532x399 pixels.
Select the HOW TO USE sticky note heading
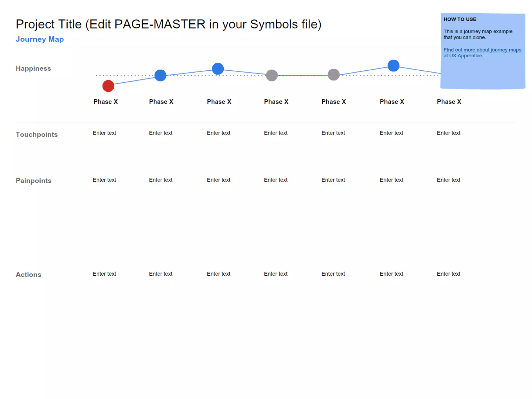(460, 19)
